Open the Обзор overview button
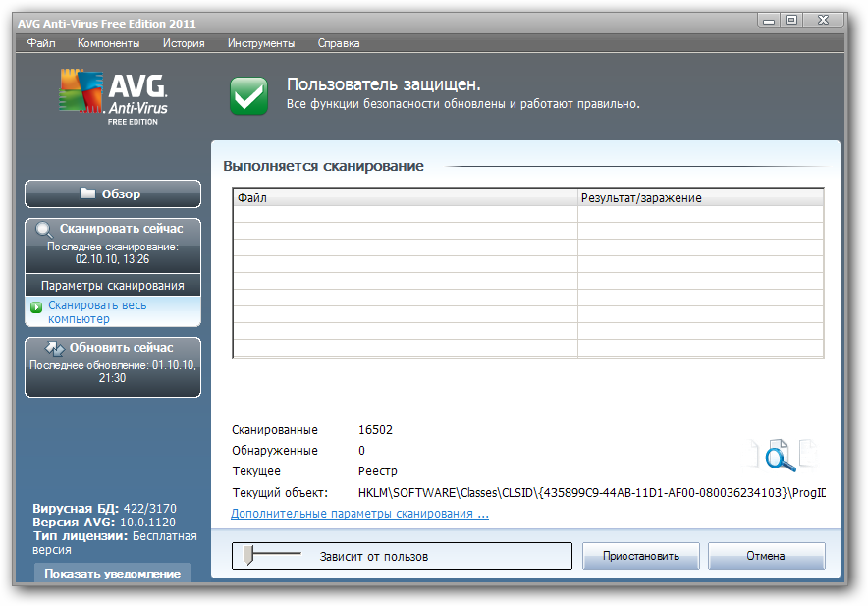 (113, 193)
